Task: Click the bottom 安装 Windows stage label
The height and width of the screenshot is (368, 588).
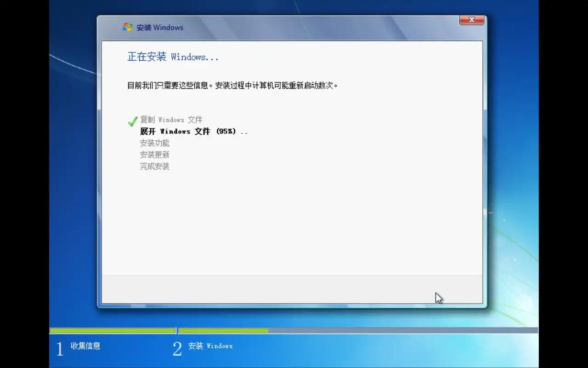Action: (x=210, y=346)
